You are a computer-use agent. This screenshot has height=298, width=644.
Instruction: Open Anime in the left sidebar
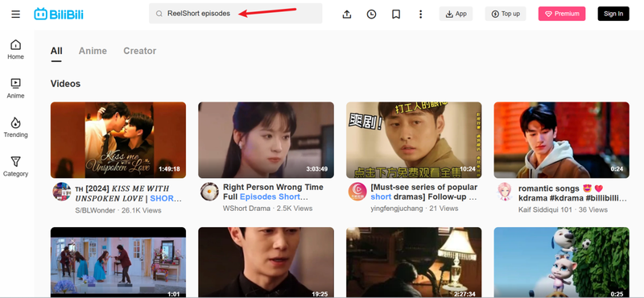(15, 89)
